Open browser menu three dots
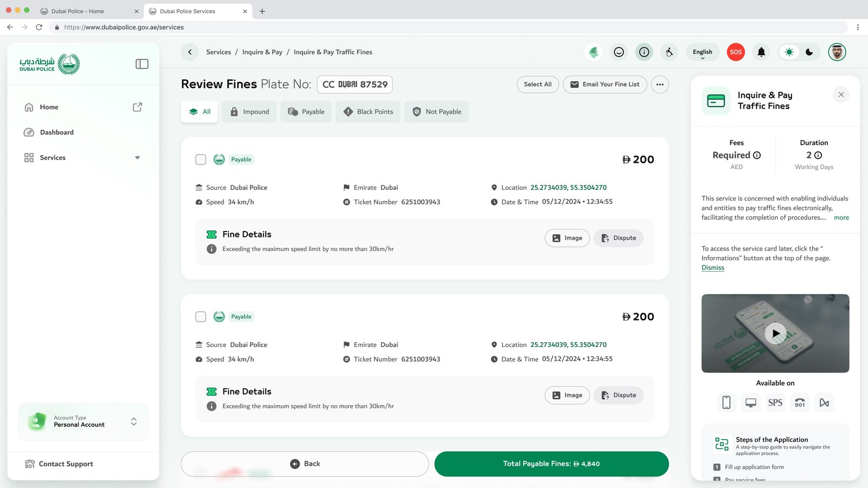The height and width of the screenshot is (488, 868). [858, 27]
